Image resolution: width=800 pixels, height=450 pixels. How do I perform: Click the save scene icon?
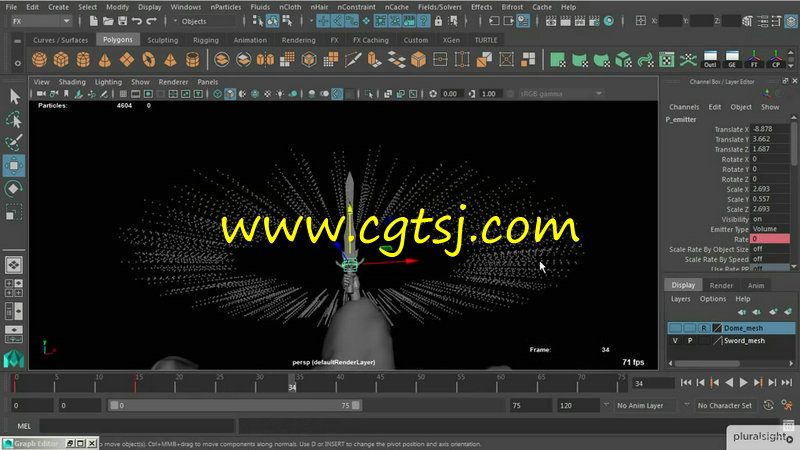tap(122, 21)
